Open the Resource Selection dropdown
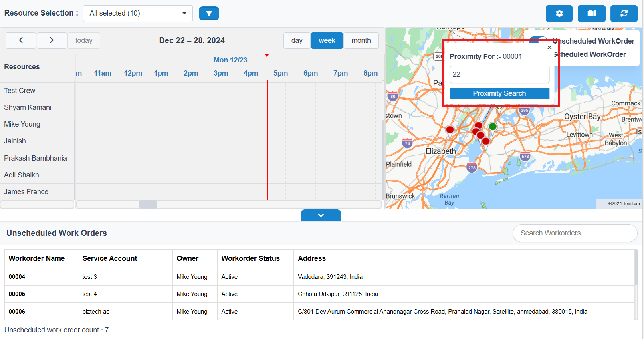The image size is (644, 340). pyautogui.click(x=138, y=14)
